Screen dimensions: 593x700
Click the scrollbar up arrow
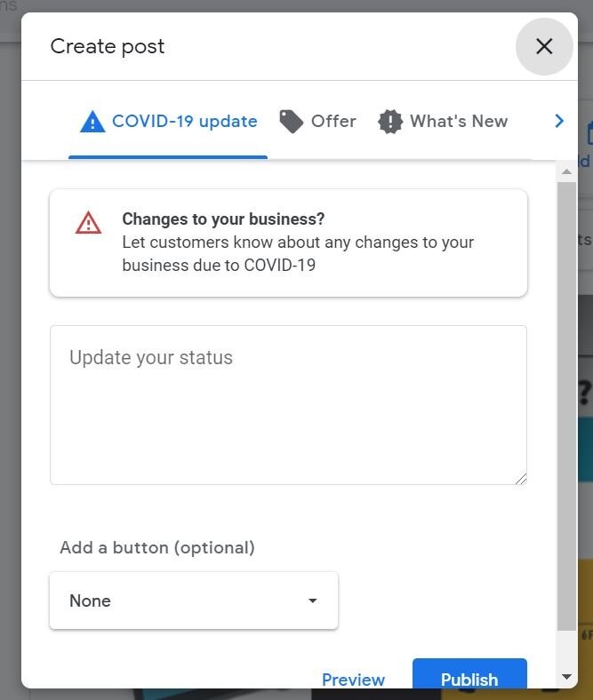[x=566, y=171]
